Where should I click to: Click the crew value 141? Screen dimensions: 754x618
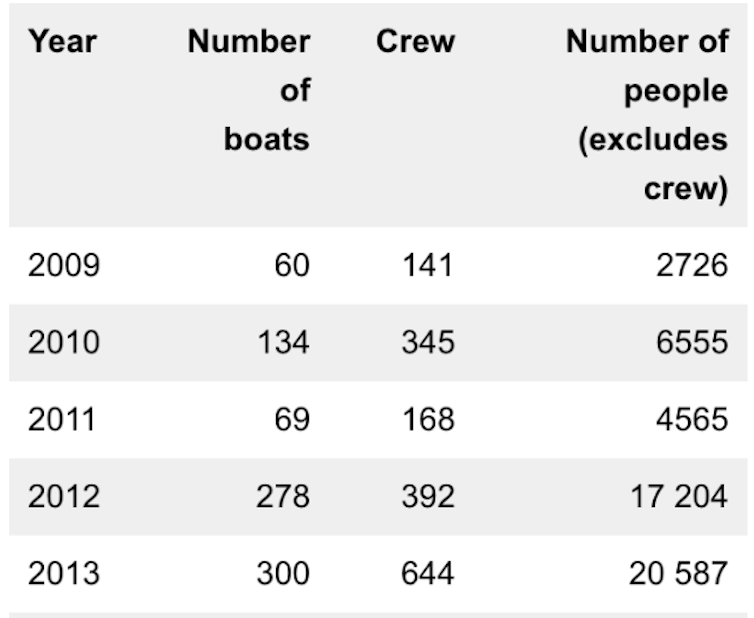[x=428, y=265]
